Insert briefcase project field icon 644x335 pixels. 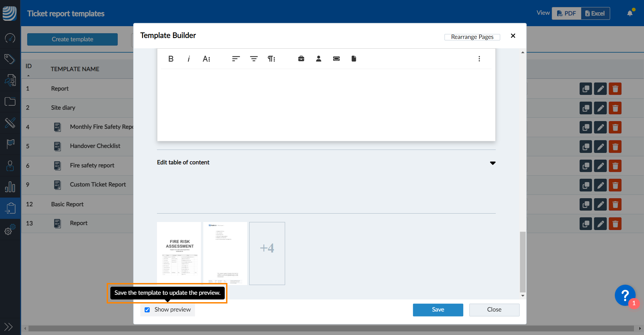coord(301,59)
